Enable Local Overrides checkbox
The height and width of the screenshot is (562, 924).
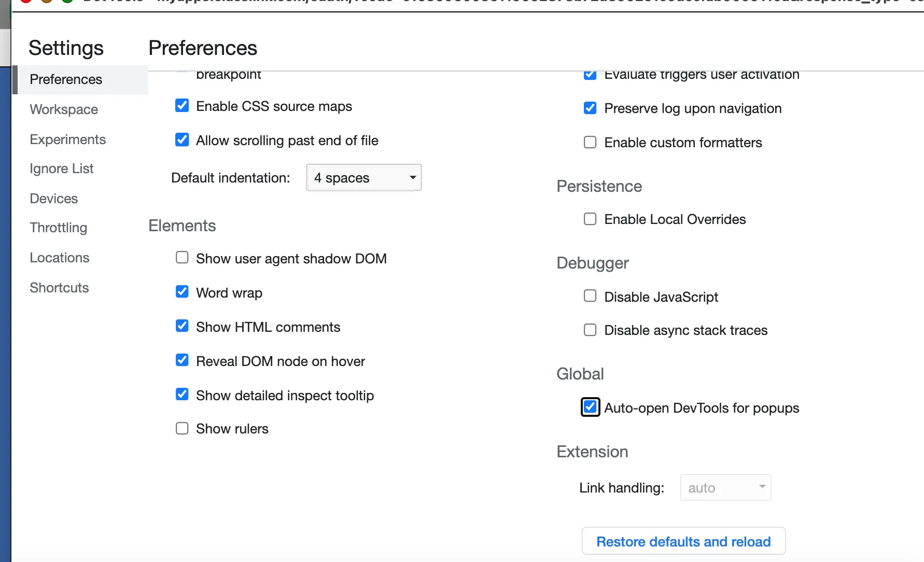point(590,219)
